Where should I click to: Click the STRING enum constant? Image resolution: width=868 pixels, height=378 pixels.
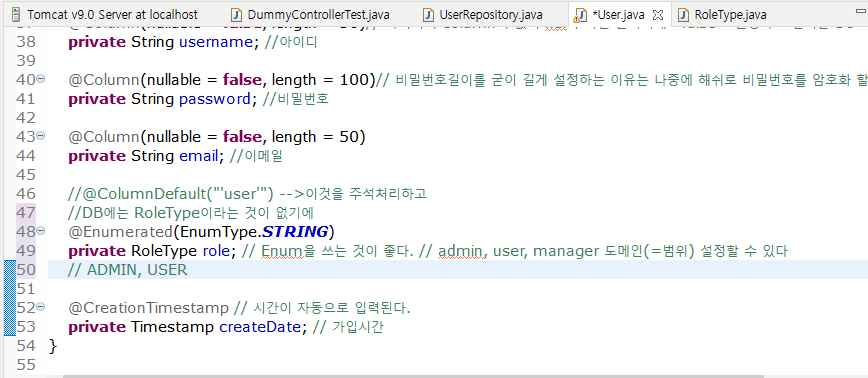294,231
